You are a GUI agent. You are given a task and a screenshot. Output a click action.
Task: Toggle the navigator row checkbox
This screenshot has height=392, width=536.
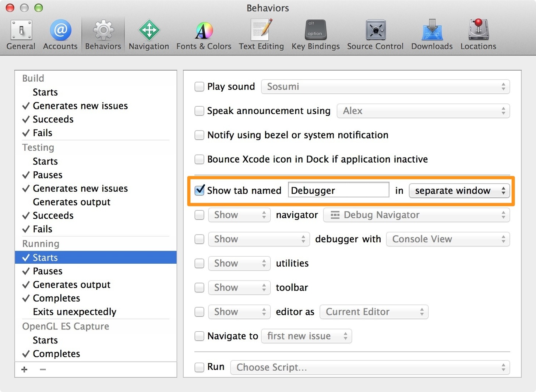(x=199, y=215)
